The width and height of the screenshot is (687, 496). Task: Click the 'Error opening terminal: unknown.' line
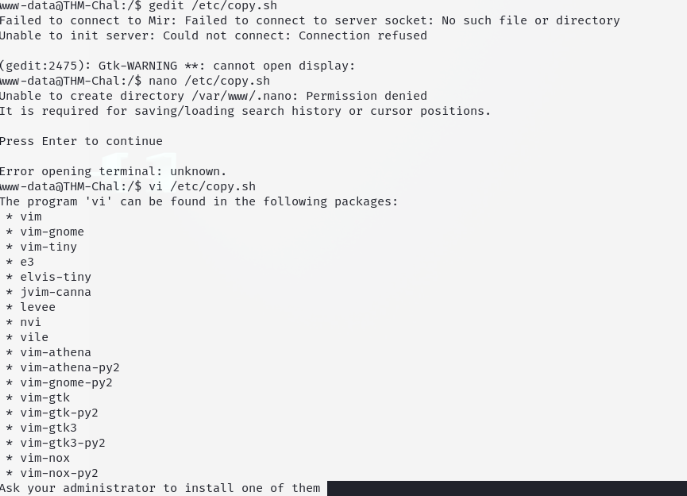pos(113,171)
